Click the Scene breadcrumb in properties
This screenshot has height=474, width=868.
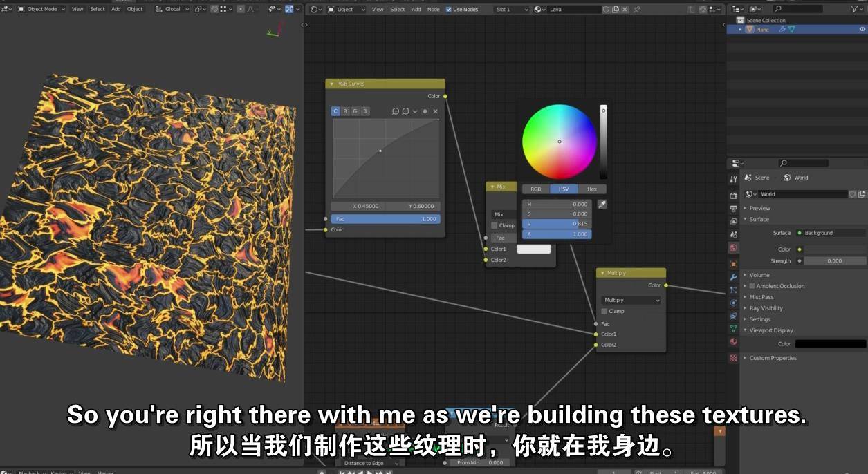(757, 178)
